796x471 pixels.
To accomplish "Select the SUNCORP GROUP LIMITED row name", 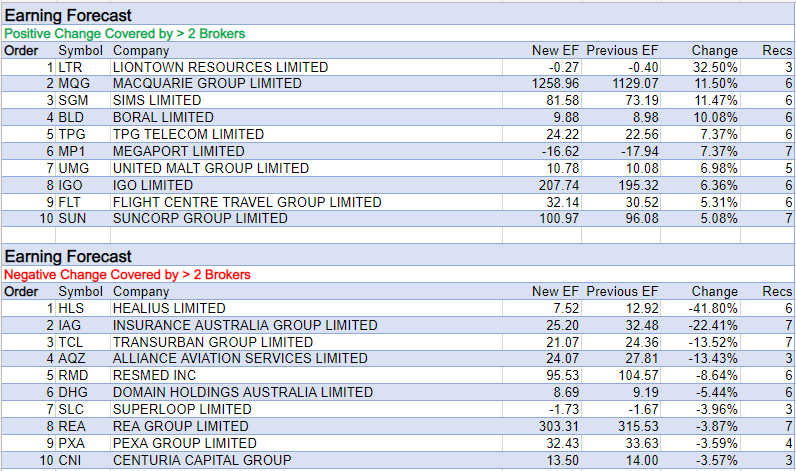I will pos(200,218).
